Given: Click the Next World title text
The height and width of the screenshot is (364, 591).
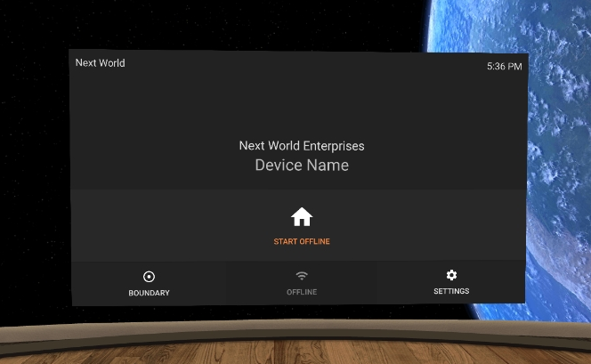Looking at the screenshot, I should click(100, 63).
